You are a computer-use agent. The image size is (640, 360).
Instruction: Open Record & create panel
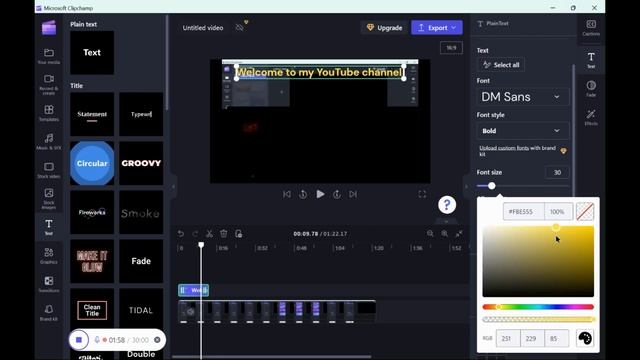coord(49,84)
